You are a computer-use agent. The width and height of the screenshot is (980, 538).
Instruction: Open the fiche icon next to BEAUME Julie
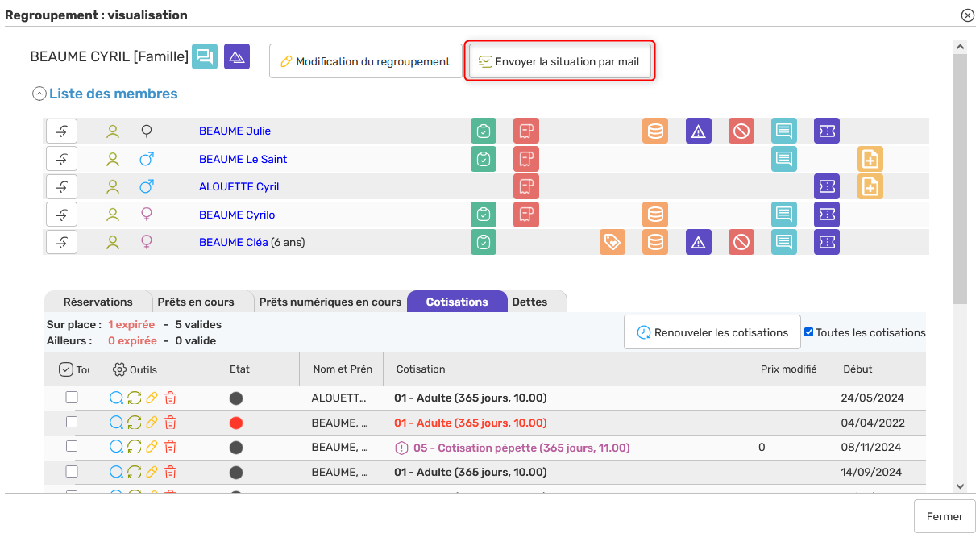coord(484,130)
